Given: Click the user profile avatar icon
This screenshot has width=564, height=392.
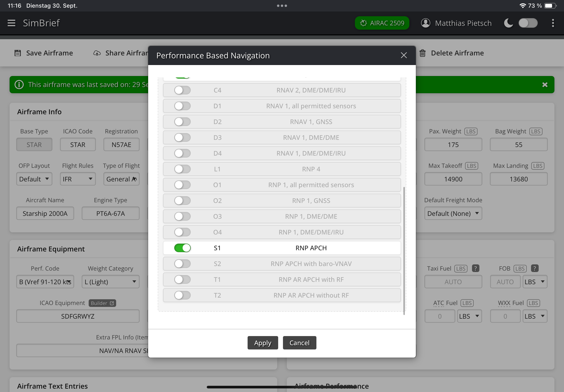Looking at the screenshot, I should pos(426,23).
